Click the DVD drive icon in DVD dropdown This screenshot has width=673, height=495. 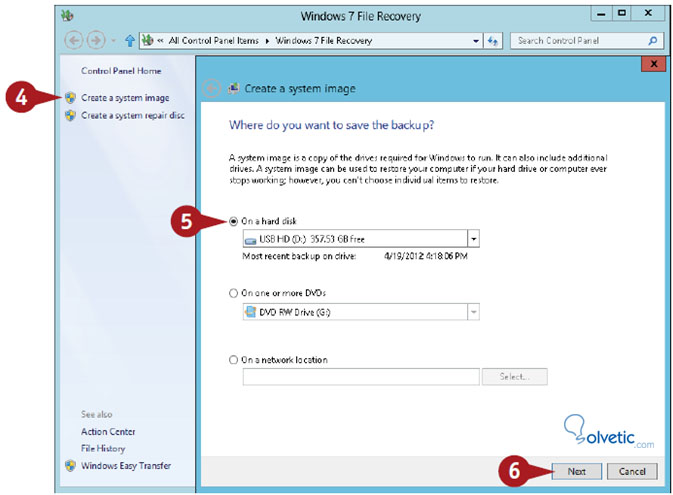250,312
